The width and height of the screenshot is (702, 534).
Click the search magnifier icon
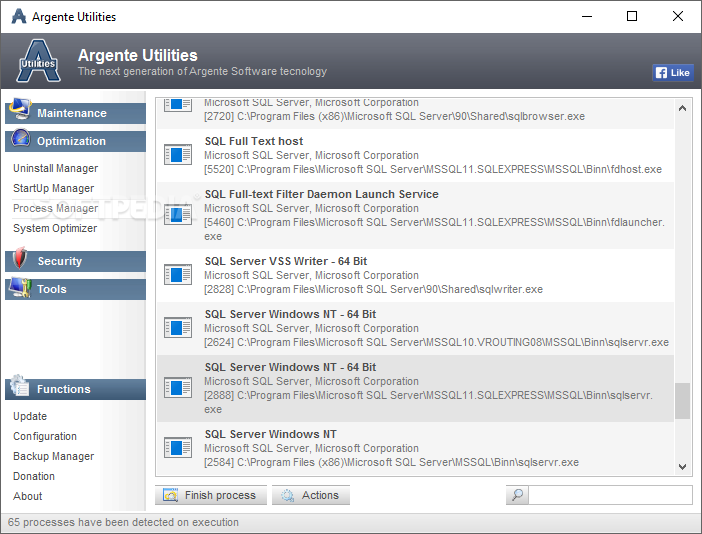[518, 495]
